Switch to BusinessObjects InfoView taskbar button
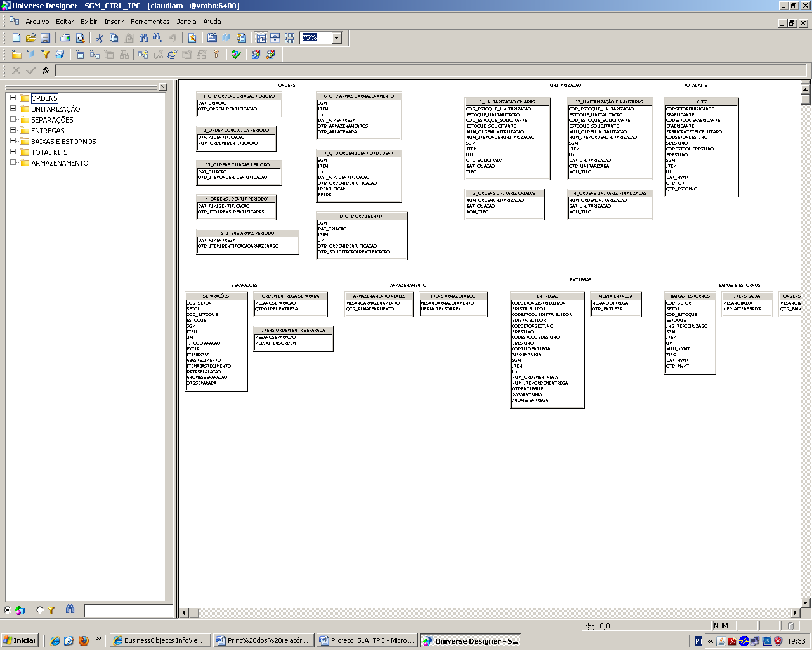Image resolution: width=812 pixels, height=650 pixels. point(160,640)
